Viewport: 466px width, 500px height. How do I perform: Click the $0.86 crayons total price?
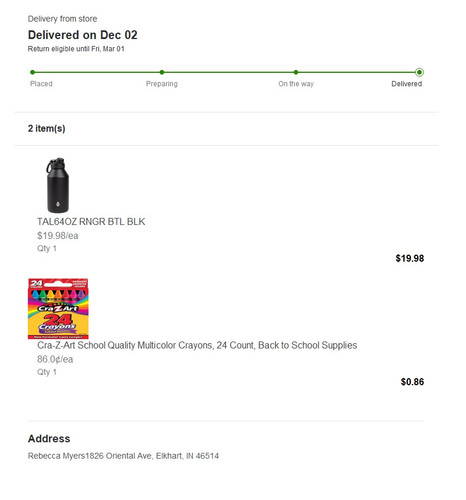click(x=412, y=382)
